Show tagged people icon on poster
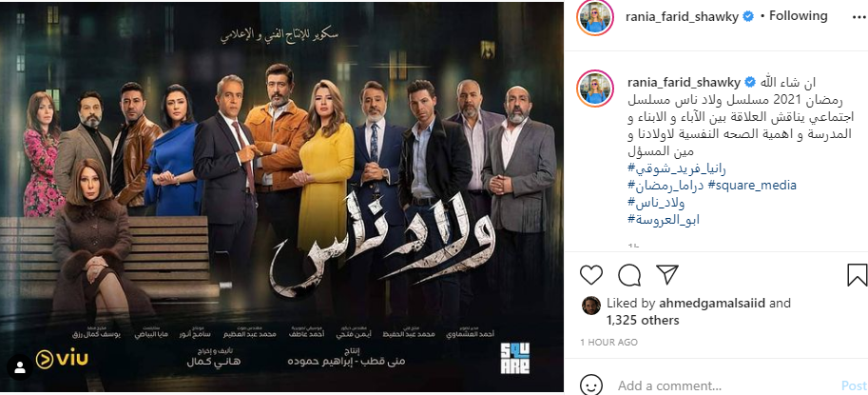This screenshot has height=395, width=868. click(21, 366)
